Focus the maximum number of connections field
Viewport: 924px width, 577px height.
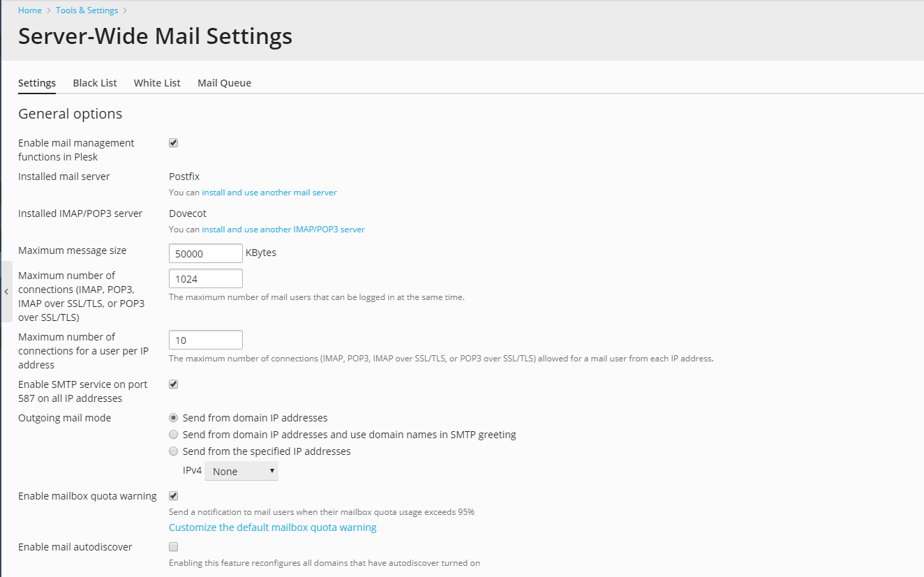point(205,279)
